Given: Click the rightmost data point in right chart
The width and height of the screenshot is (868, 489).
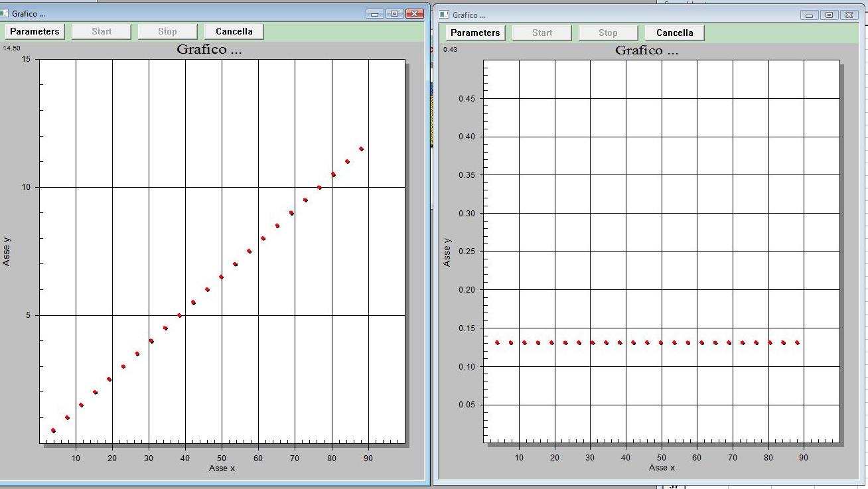Looking at the screenshot, I should point(797,343).
